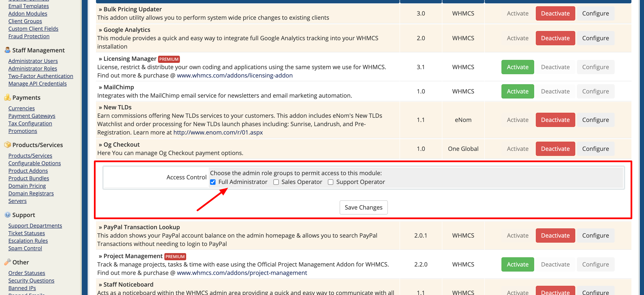This screenshot has height=295, width=644.
Task: Click the Staff Management person icon
Action: coord(7,50)
